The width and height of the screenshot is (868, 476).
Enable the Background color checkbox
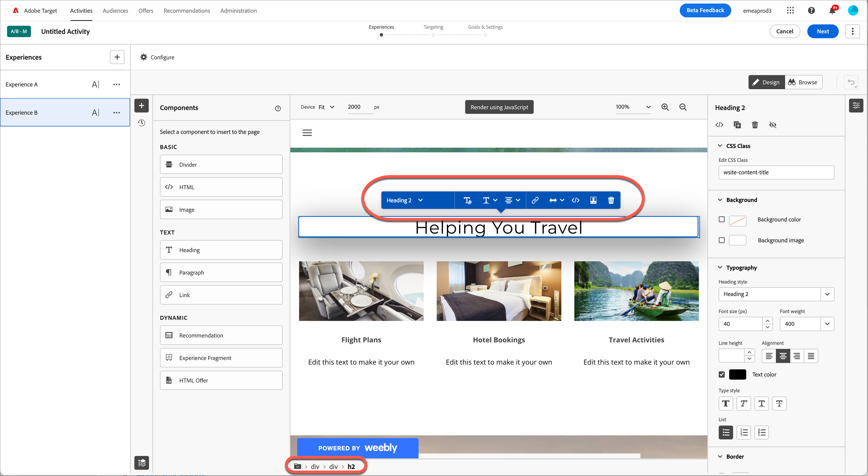point(721,220)
